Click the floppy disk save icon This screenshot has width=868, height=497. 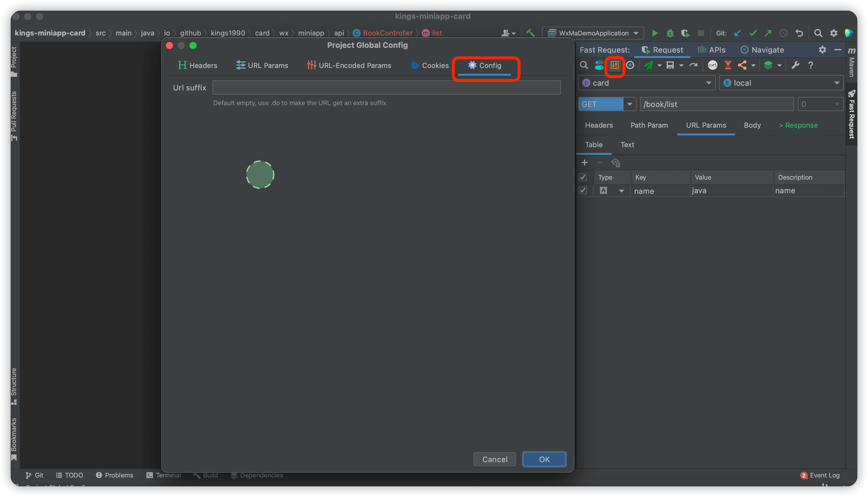point(670,65)
